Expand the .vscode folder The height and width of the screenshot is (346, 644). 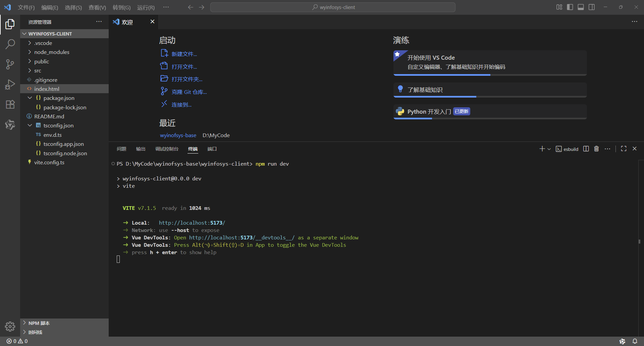[x=64, y=43]
